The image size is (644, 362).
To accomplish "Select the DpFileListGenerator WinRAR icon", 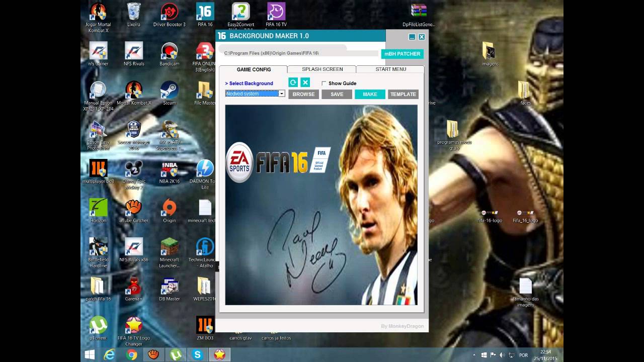I will click(x=419, y=15).
